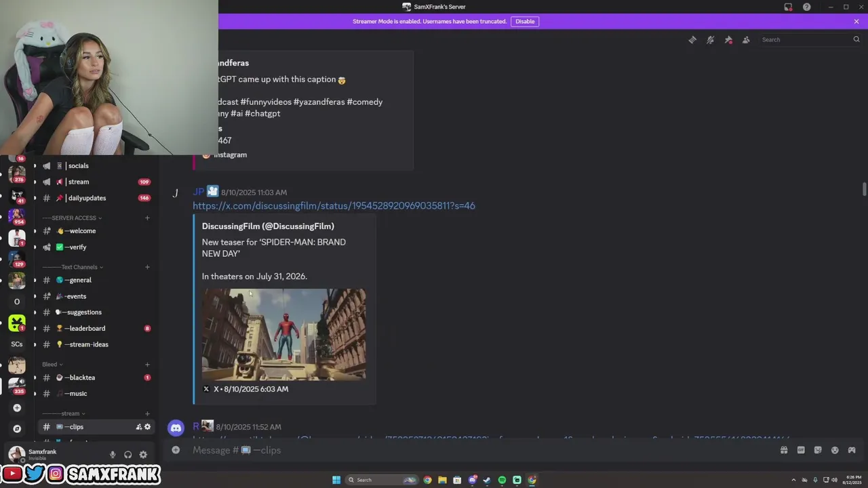
Task: Open File Explorer from the taskbar
Action: pyautogui.click(x=442, y=480)
